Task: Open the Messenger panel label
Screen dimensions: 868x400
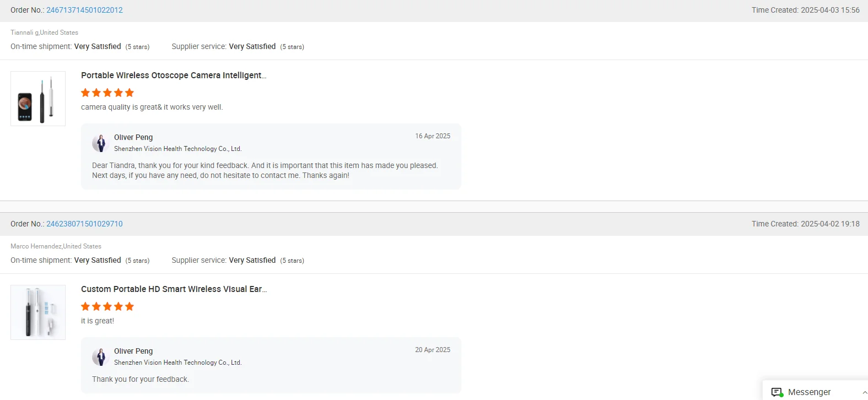Action: click(809, 392)
